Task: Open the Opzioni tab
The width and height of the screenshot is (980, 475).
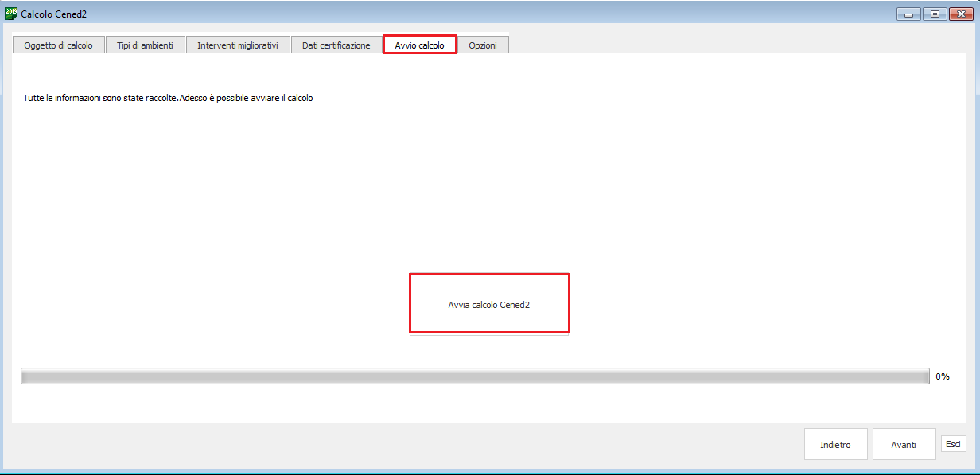Action: [483, 45]
